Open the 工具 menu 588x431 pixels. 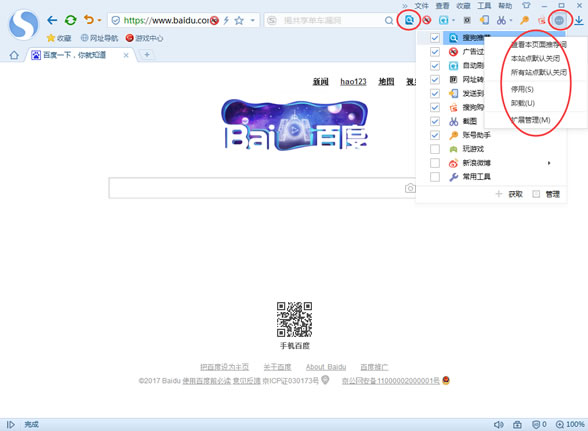[x=484, y=6]
